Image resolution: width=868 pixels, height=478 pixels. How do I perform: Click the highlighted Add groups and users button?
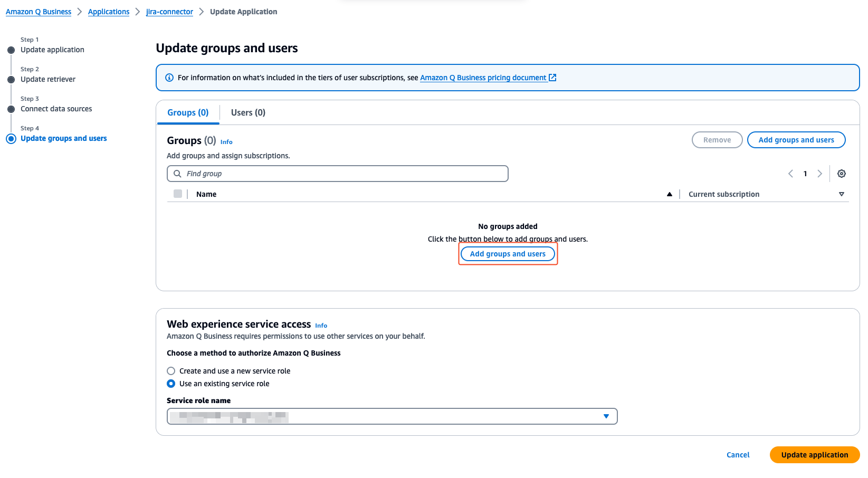point(508,254)
